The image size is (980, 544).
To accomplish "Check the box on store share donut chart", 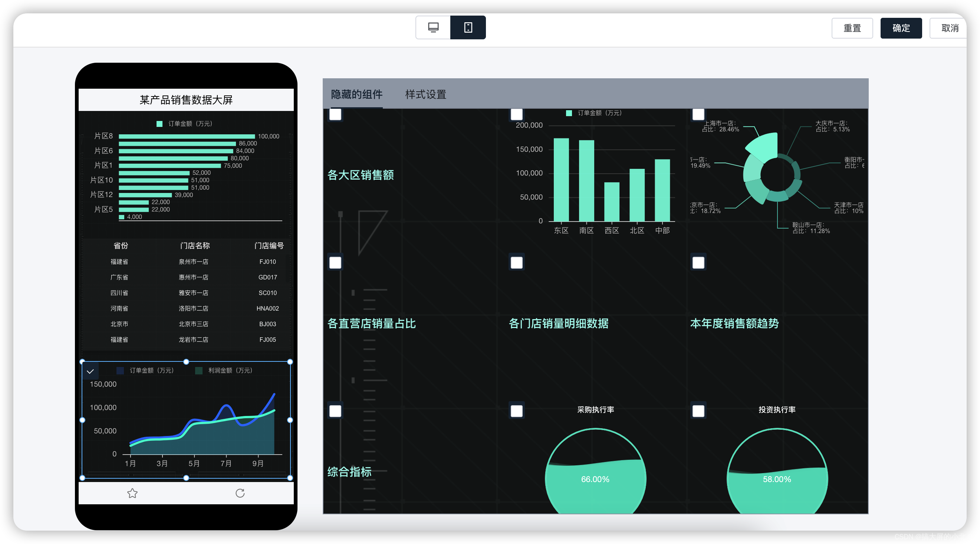I will pos(698,114).
